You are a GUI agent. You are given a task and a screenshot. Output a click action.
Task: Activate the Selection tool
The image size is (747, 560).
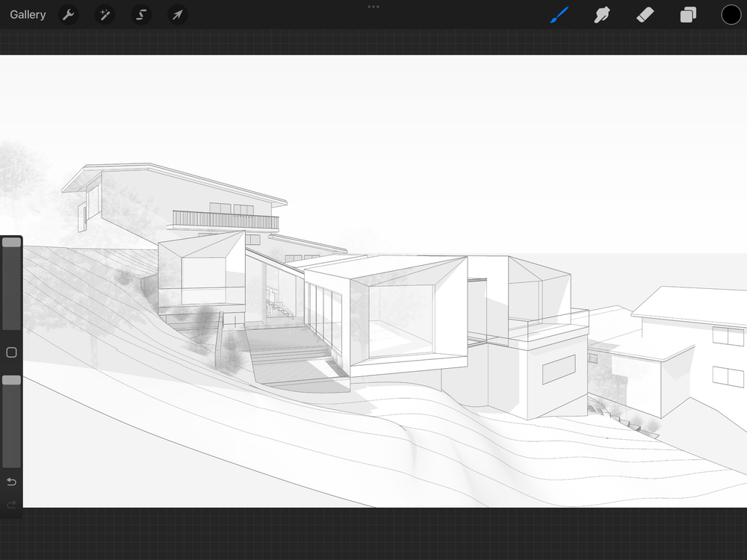[x=141, y=14]
